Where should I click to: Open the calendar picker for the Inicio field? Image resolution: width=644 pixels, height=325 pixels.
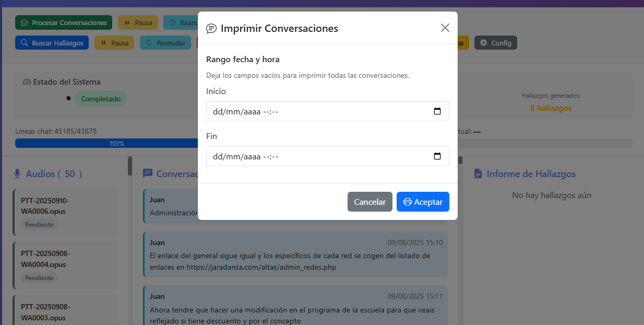click(x=437, y=111)
